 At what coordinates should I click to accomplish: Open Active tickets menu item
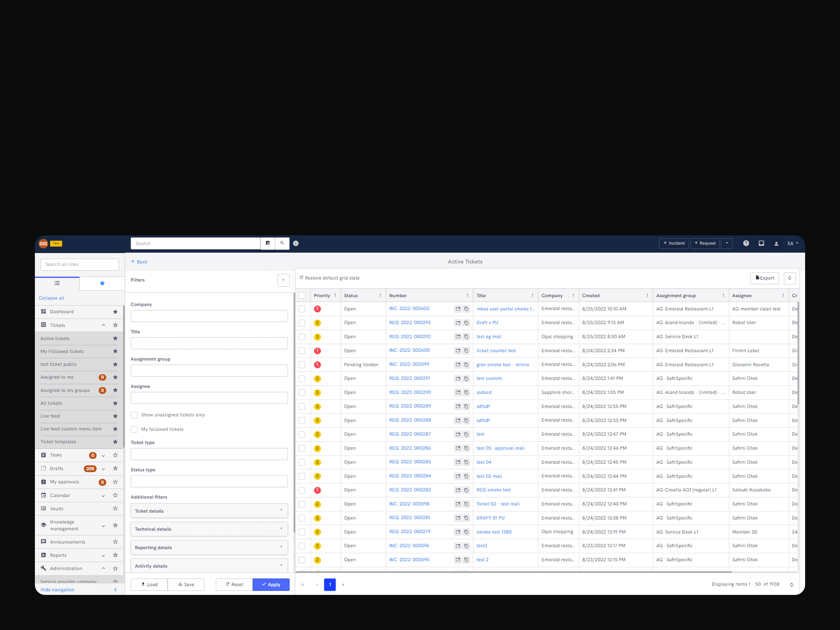tap(55, 339)
